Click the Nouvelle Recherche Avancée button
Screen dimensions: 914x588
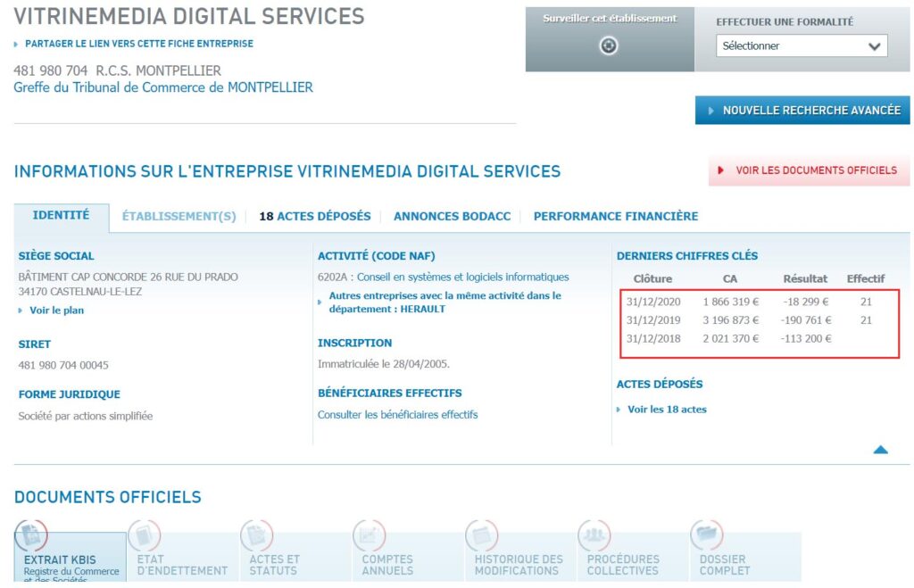pos(802,111)
